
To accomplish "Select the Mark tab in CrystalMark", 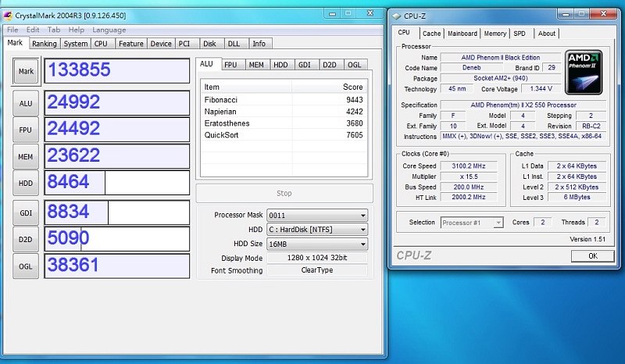I will pos(15,43).
